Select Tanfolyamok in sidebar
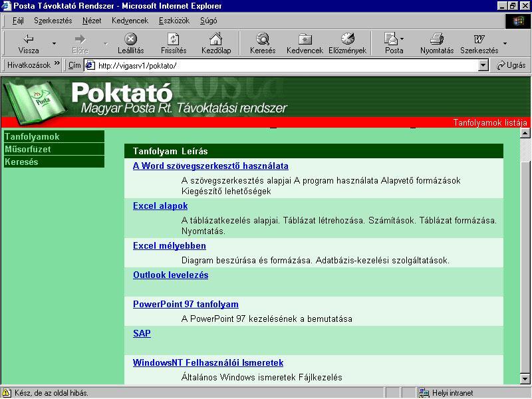Image resolution: width=532 pixels, height=399 pixels. coord(54,136)
